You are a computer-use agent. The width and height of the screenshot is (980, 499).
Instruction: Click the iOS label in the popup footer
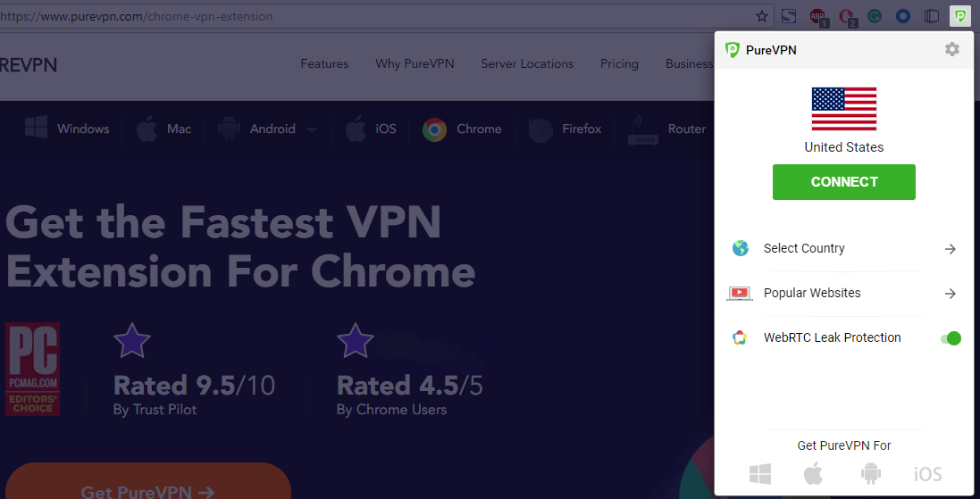(x=927, y=474)
